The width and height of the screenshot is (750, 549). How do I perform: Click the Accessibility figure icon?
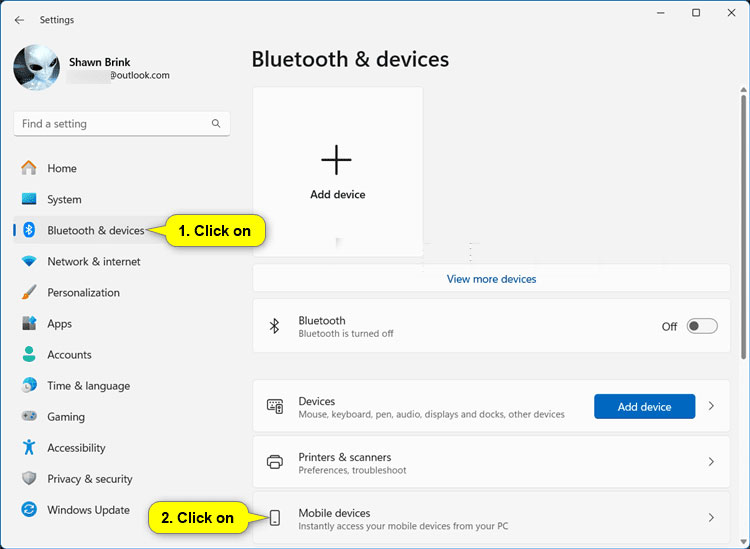tap(29, 447)
